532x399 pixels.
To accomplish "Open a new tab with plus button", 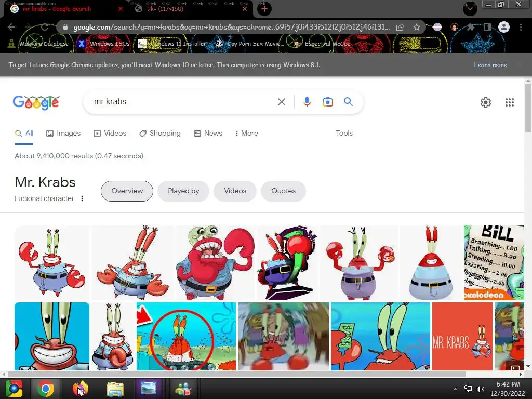I will (264, 9).
